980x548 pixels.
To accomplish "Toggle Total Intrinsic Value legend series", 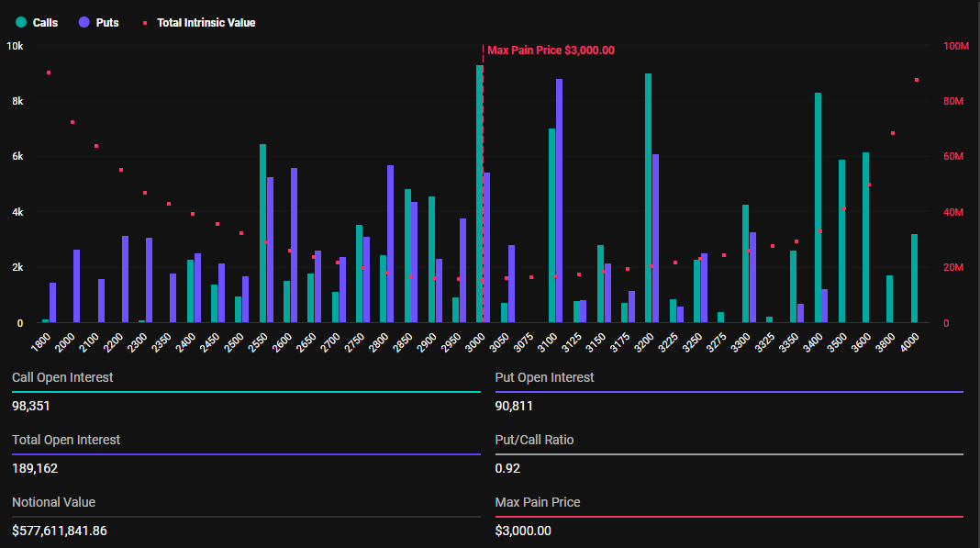I will (x=199, y=23).
